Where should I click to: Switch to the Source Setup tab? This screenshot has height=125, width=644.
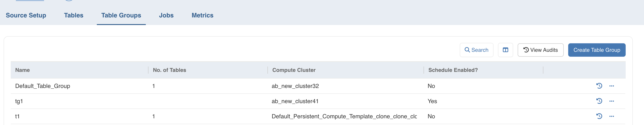(26, 15)
